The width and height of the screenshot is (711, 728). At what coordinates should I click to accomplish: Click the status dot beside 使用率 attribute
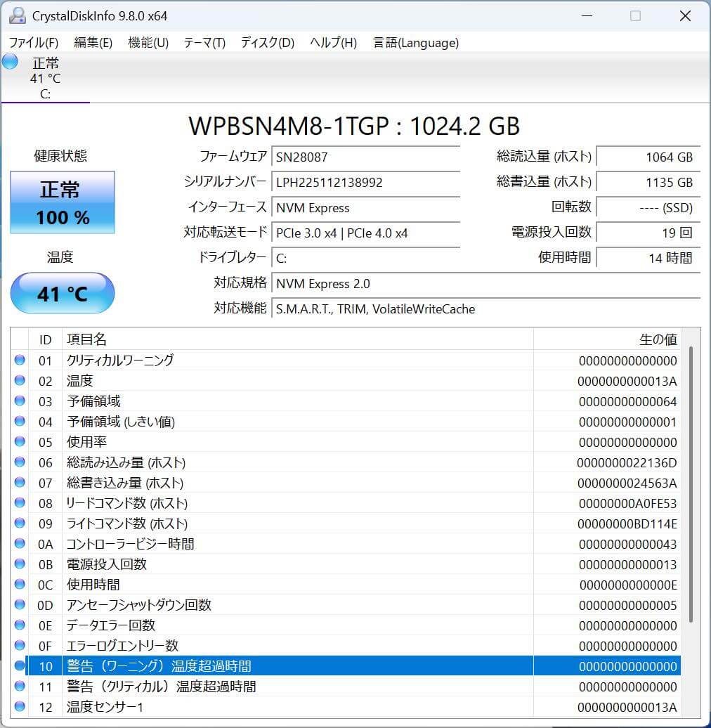coord(20,442)
